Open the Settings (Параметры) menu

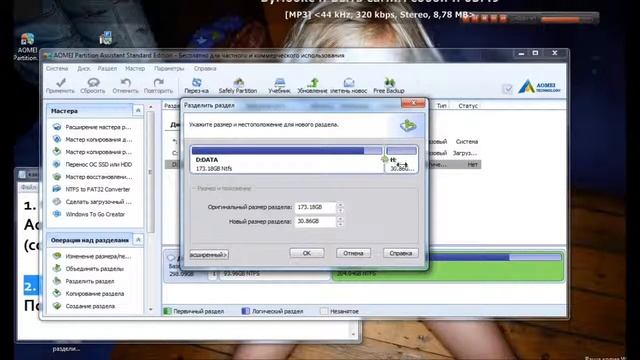point(169,69)
